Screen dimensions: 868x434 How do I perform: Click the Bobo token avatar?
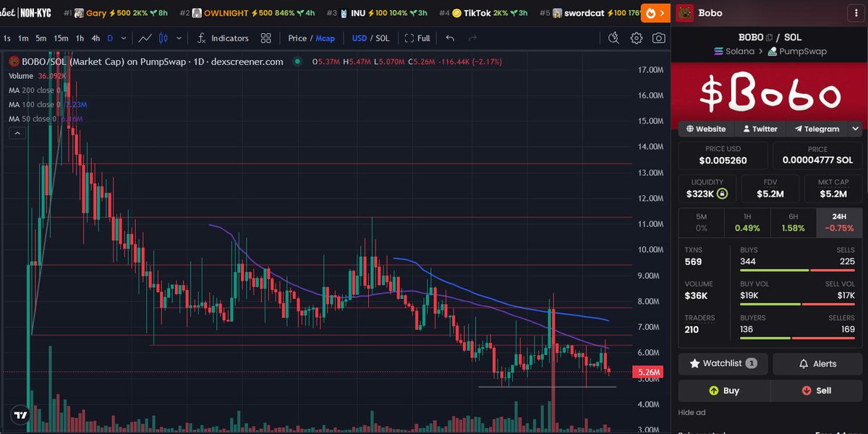(x=685, y=13)
